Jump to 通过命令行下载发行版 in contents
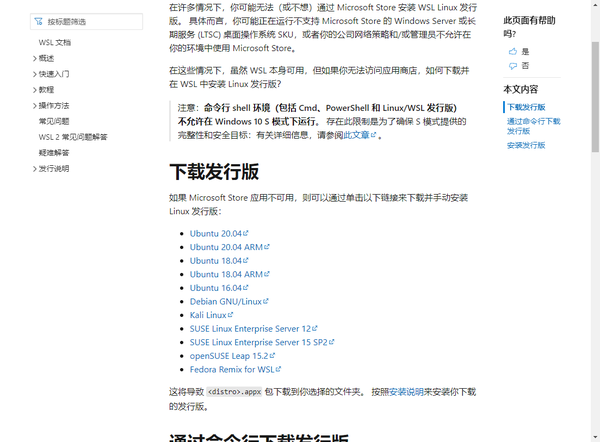 (x=533, y=126)
